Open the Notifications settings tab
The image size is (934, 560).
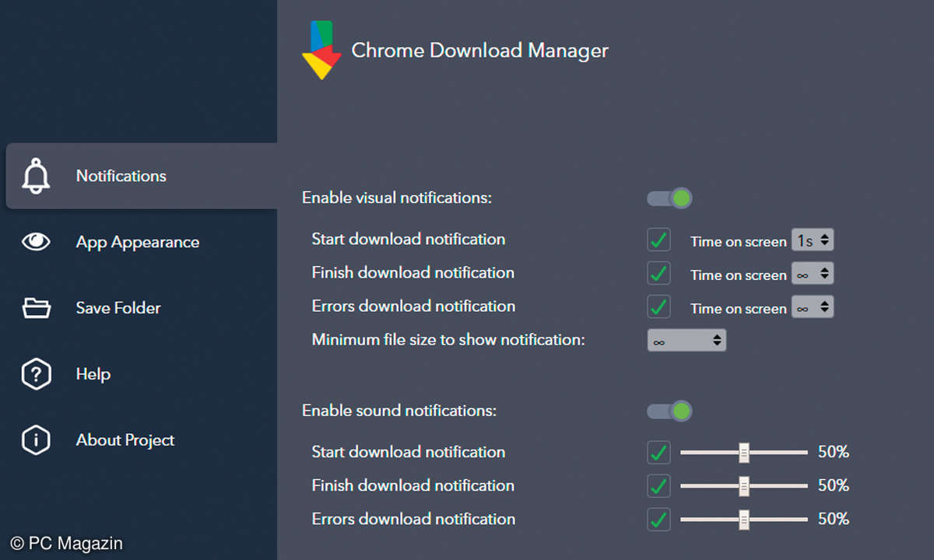(x=142, y=176)
